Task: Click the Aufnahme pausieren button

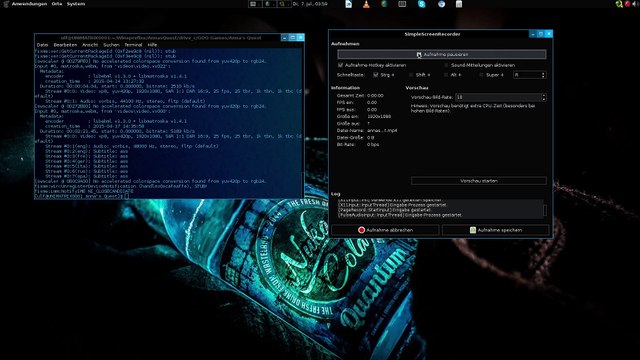Action: (x=442, y=54)
